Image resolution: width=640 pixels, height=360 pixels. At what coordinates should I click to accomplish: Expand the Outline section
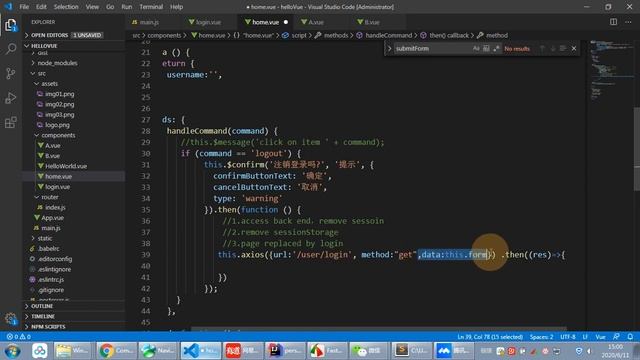[x=73, y=306]
